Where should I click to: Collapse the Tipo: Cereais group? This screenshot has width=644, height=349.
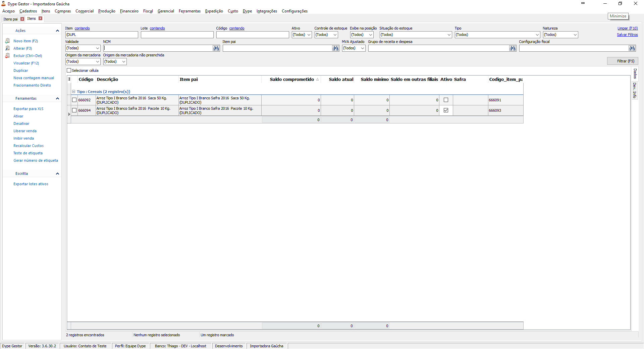pyautogui.click(x=73, y=92)
